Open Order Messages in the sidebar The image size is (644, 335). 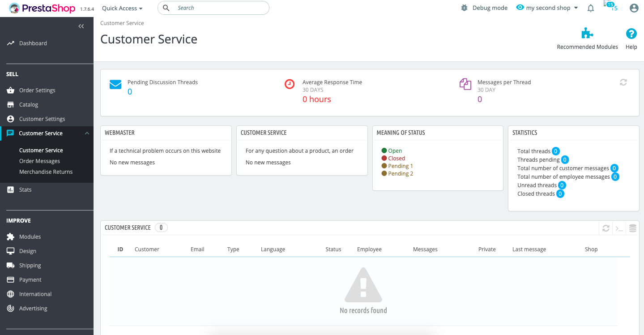coord(40,161)
